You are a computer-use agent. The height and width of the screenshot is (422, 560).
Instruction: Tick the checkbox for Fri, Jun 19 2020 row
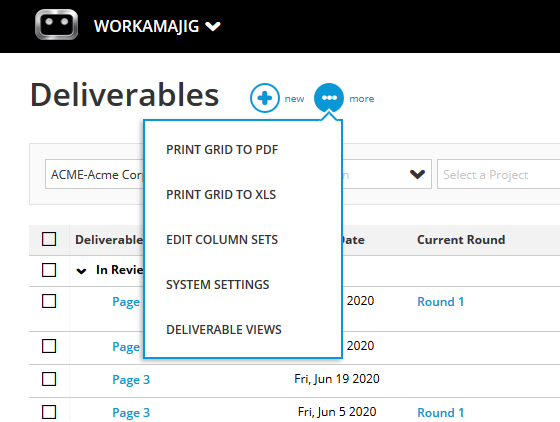[49, 379]
